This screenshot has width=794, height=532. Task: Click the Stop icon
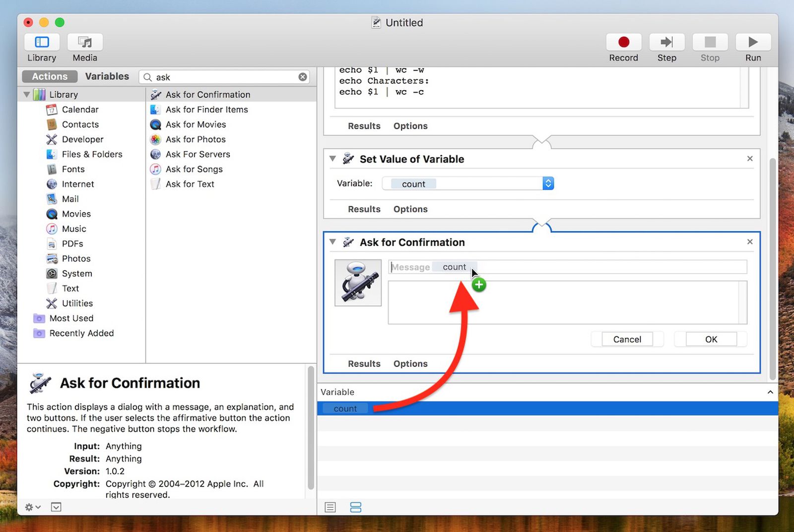tap(710, 42)
